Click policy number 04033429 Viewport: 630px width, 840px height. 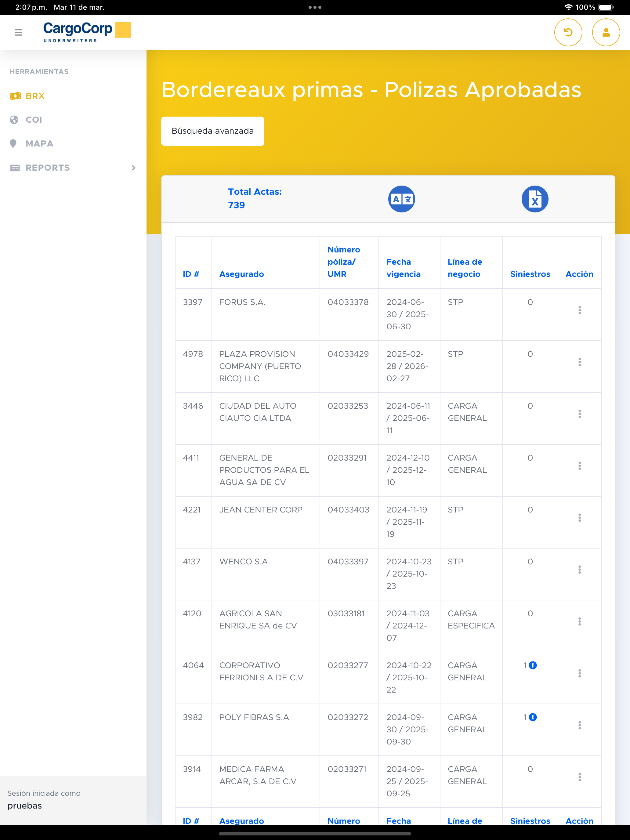pyautogui.click(x=348, y=354)
